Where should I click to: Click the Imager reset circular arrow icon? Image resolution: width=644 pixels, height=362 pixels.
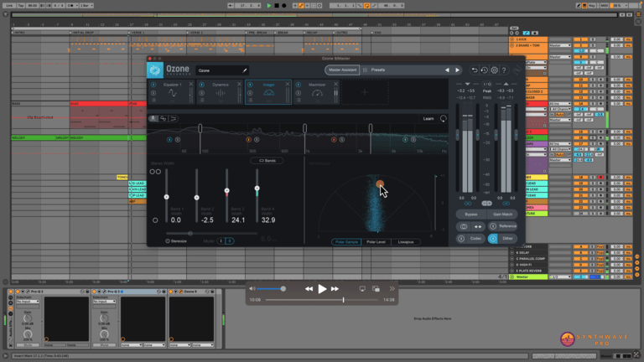point(443,119)
